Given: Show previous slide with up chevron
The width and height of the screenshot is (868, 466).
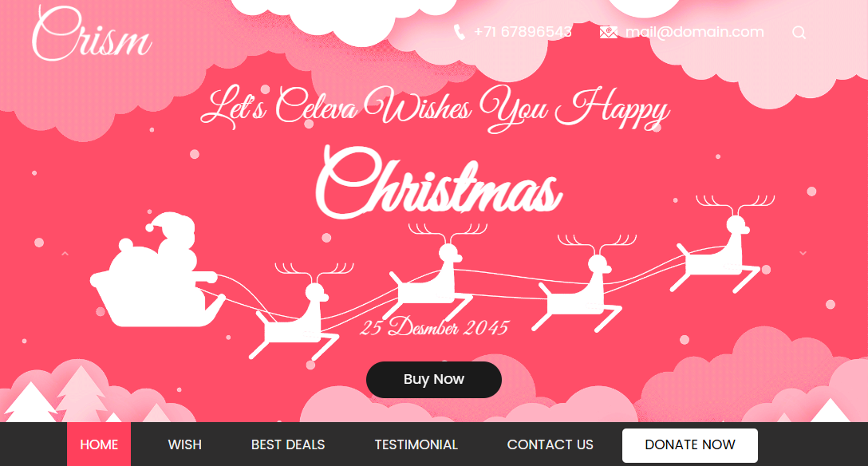Looking at the screenshot, I should (x=65, y=254).
